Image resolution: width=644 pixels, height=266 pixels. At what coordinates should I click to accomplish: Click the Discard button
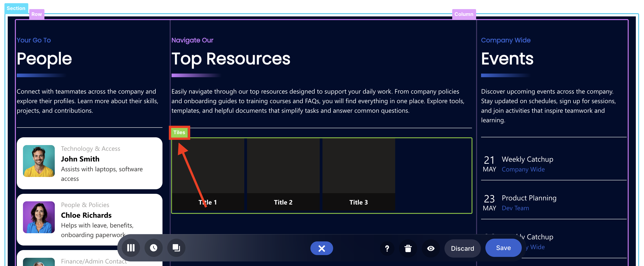(x=462, y=248)
